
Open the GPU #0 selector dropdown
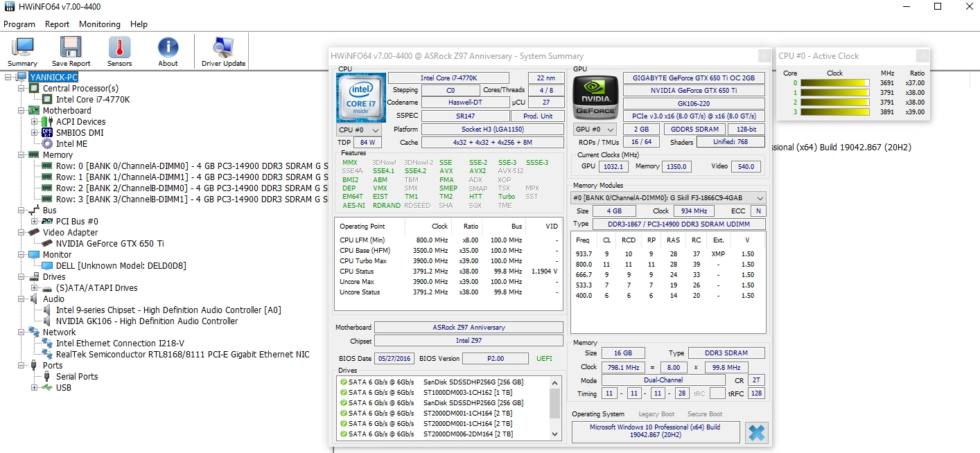tap(595, 130)
